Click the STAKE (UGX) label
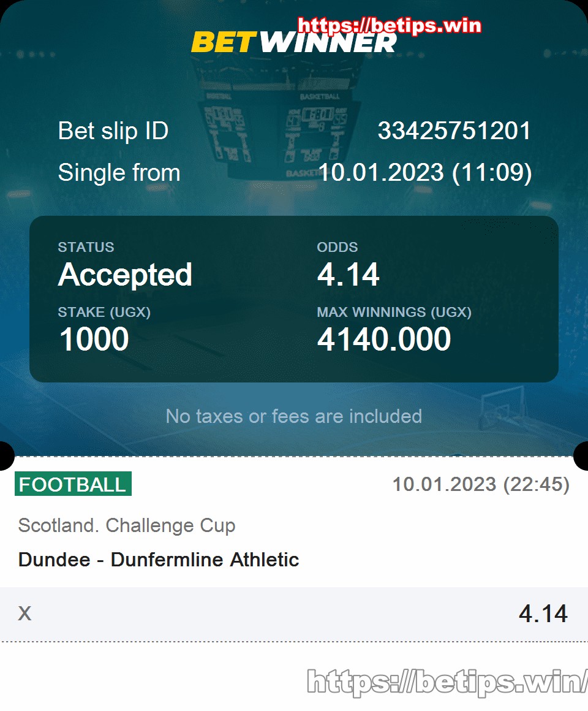Image resolution: width=588 pixels, height=711 pixels. [x=104, y=313]
